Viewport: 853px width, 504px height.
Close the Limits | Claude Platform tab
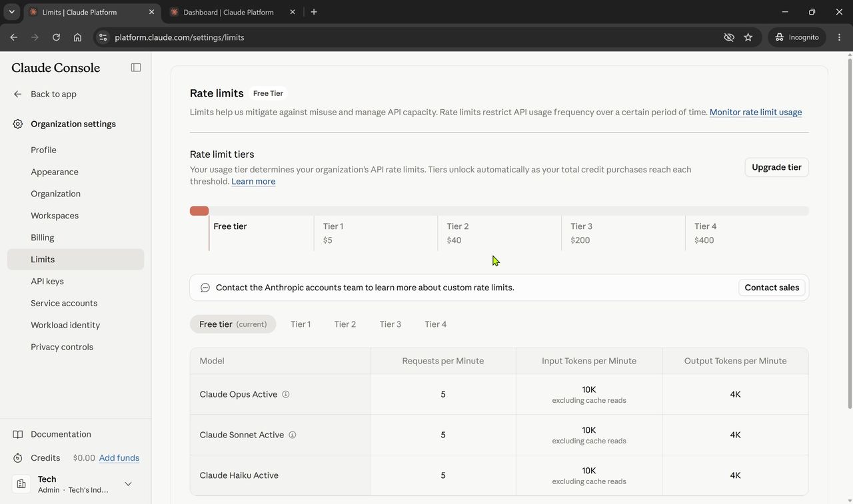point(152,12)
